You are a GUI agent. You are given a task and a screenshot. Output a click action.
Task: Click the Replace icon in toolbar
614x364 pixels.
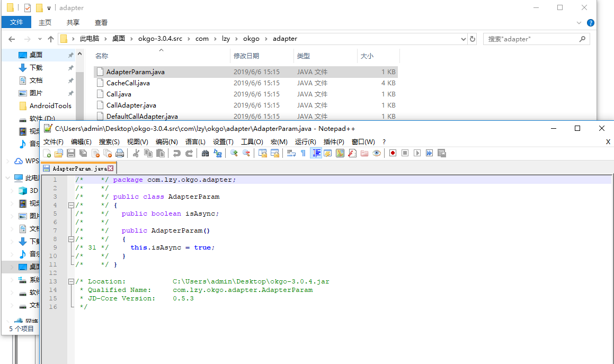pos(217,153)
